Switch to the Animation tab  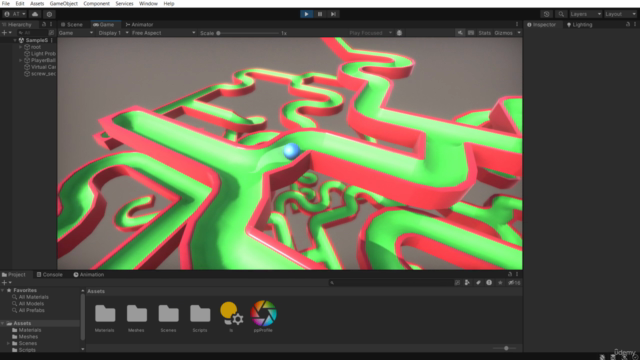(x=89, y=275)
